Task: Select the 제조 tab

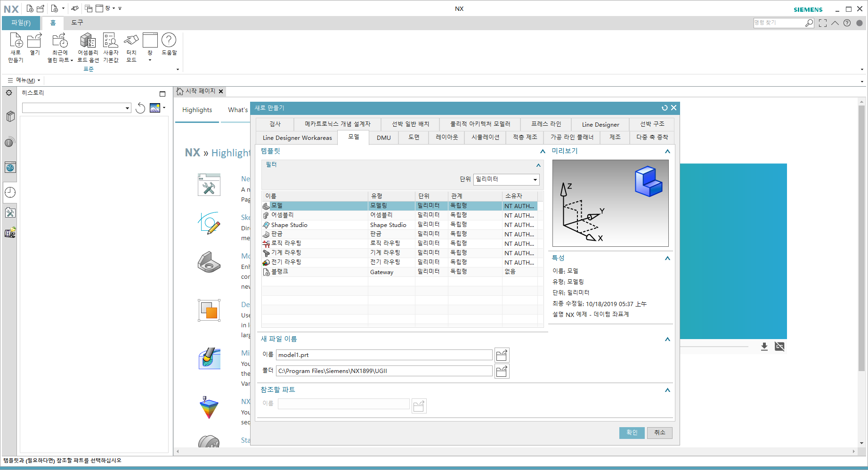Action: (x=615, y=137)
